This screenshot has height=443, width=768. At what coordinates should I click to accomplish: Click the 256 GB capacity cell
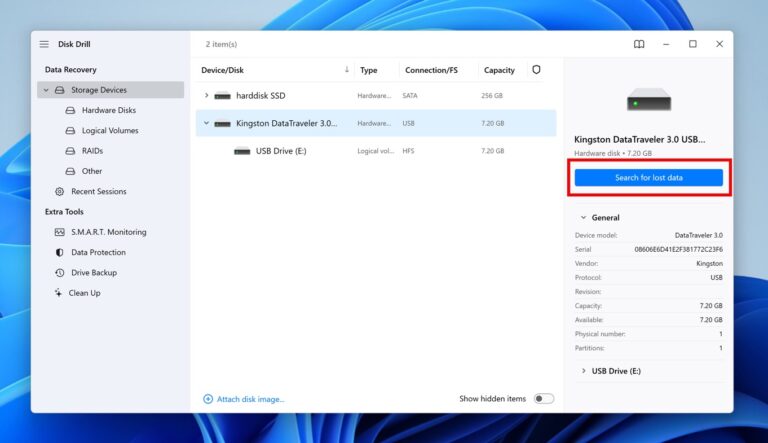pyautogui.click(x=492, y=96)
